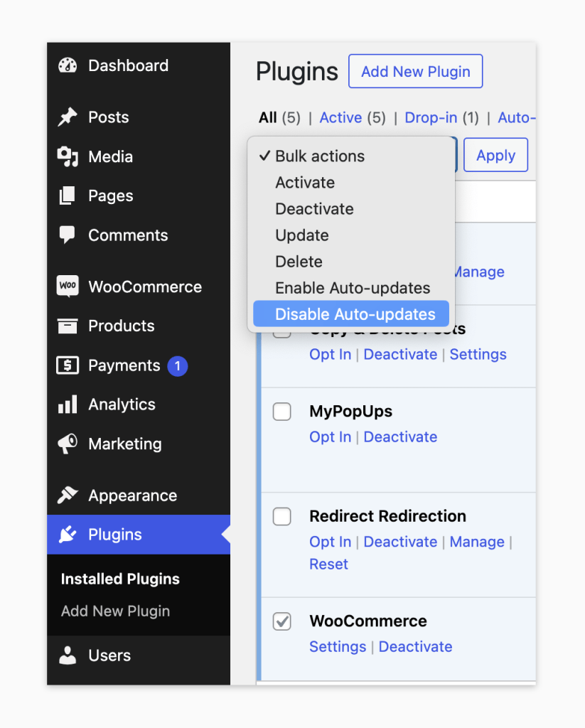Click the Pages document icon
The height and width of the screenshot is (728, 585).
(x=68, y=196)
